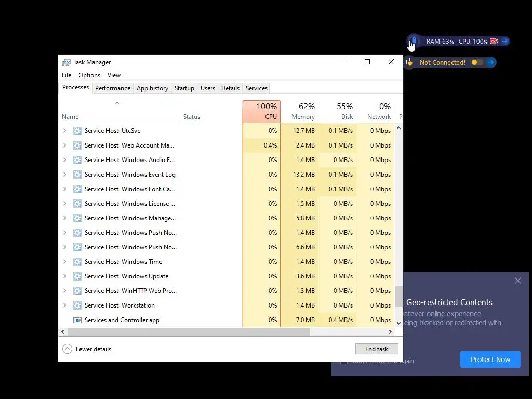The image size is (532, 399).
Task: Click gear icon of Service Host: UtcSvc
Action: (x=77, y=130)
